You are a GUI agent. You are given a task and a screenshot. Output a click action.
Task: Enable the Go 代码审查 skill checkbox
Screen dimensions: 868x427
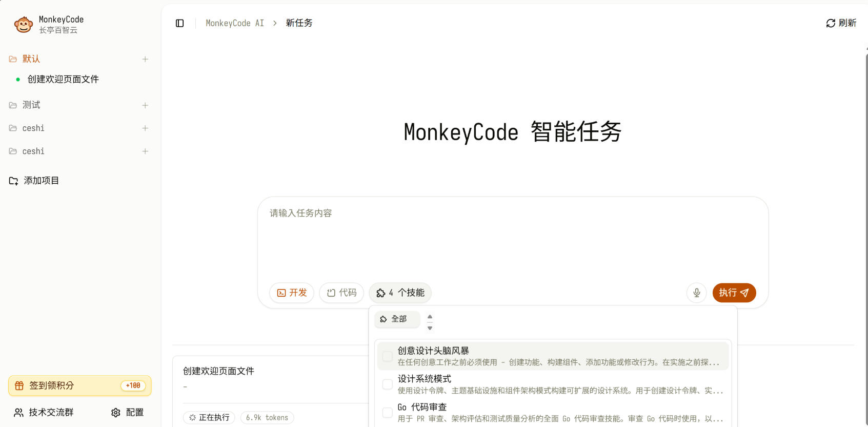(x=388, y=413)
